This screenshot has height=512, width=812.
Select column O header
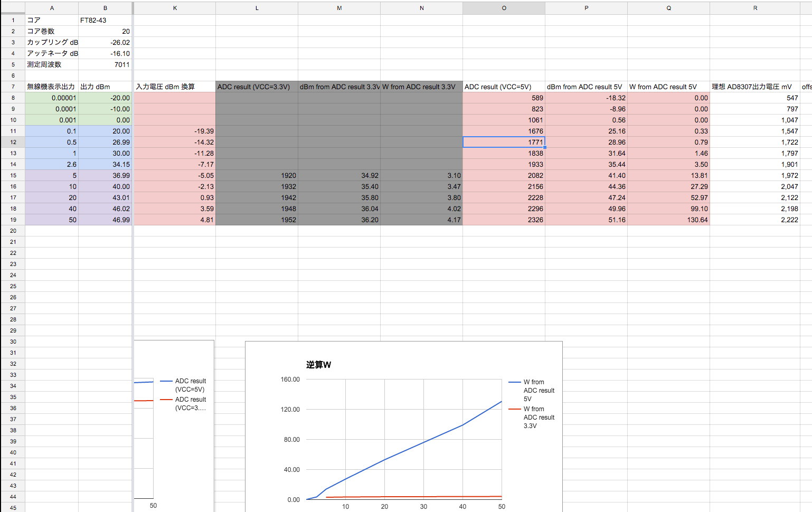point(504,8)
